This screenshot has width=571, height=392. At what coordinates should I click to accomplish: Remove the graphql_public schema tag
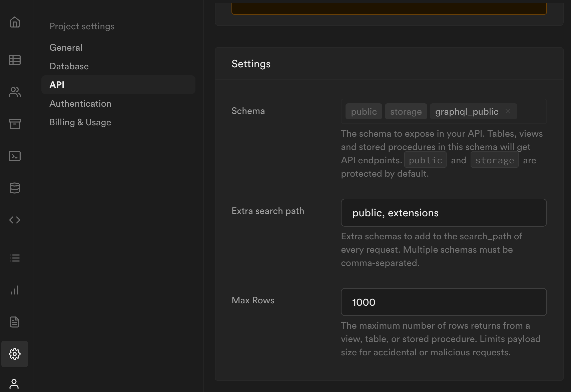pyautogui.click(x=508, y=112)
